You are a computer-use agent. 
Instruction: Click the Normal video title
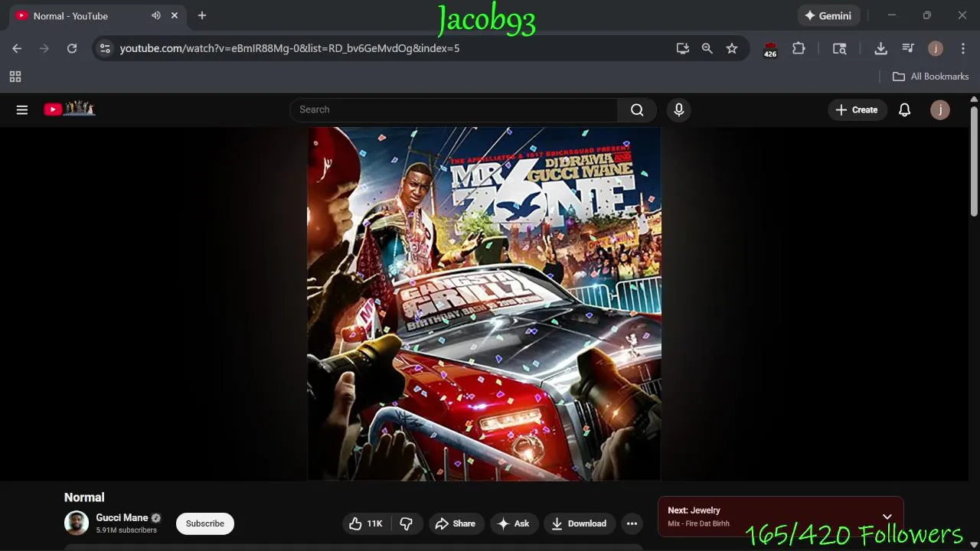pyautogui.click(x=84, y=497)
